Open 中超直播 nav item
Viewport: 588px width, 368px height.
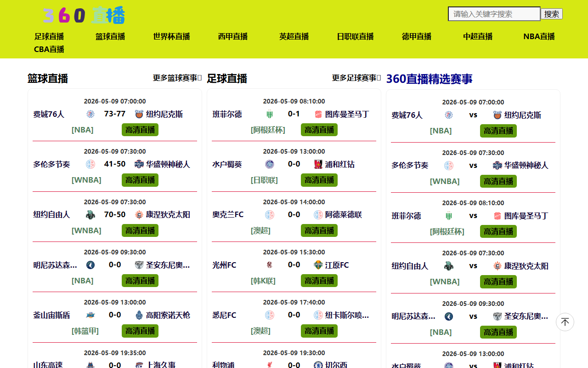[478, 36]
